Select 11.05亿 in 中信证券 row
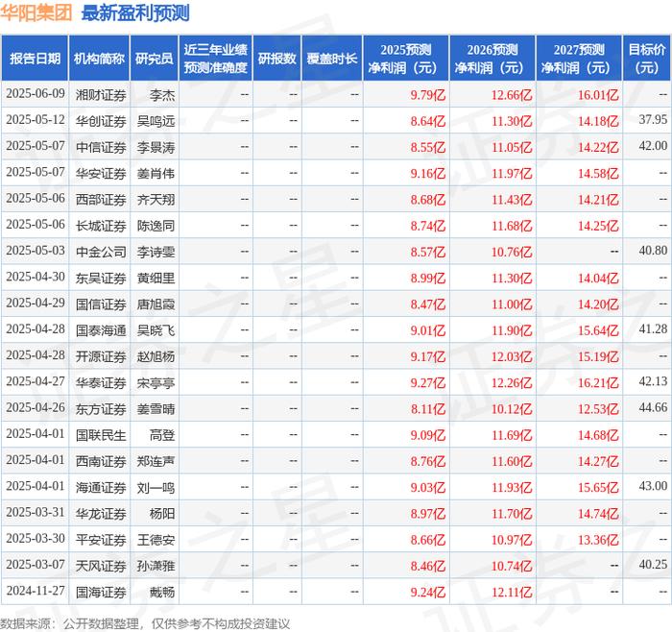The height and width of the screenshot is (632, 672). tap(512, 148)
